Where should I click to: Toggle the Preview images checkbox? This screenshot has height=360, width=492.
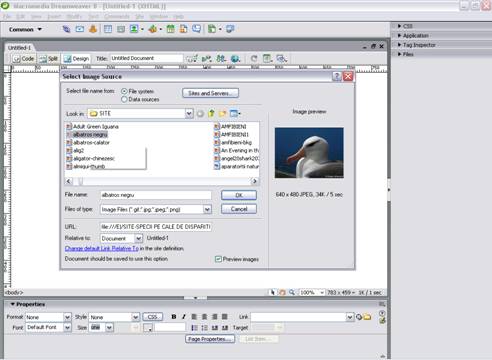(218, 259)
